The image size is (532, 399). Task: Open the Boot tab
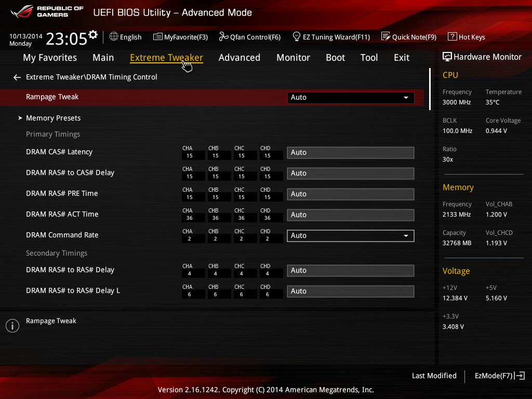(x=335, y=58)
